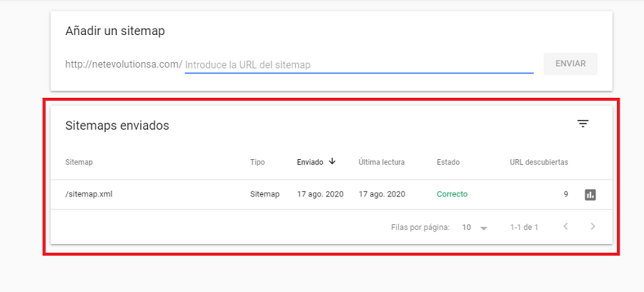Click the sort arrow next to Enviado
The width and height of the screenshot is (644, 292).
(x=332, y=161)
